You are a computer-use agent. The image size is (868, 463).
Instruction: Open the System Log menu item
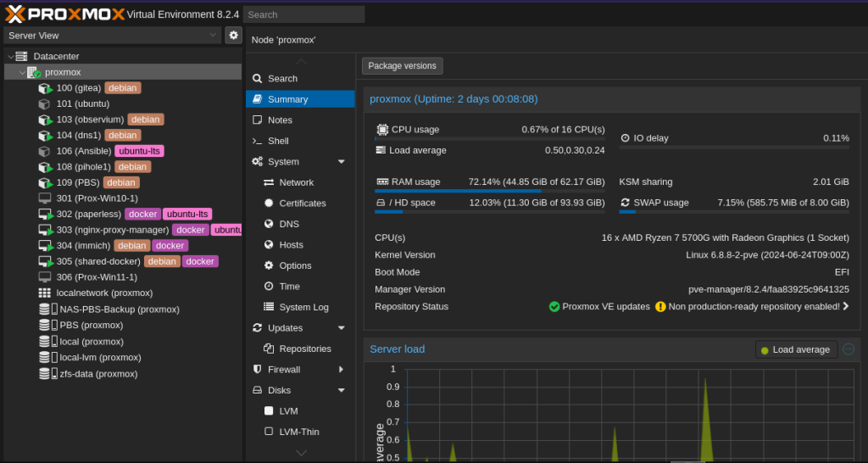[x=301, y=307]
